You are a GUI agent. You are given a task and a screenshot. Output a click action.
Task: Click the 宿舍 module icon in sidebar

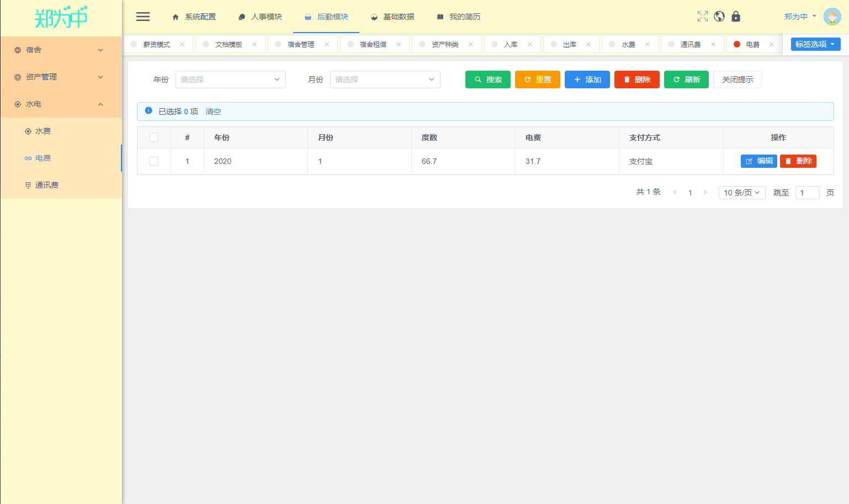[x=17, y=50]
